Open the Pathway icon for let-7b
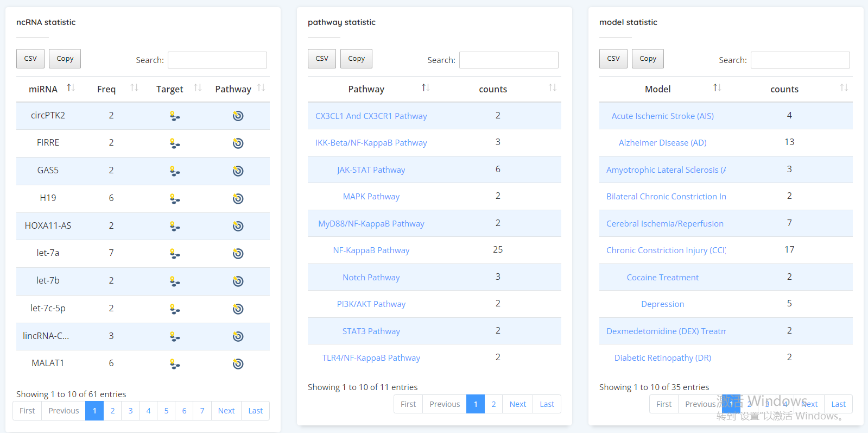Image resolution: width=868 pixels, height=433 pixels. 238,281
